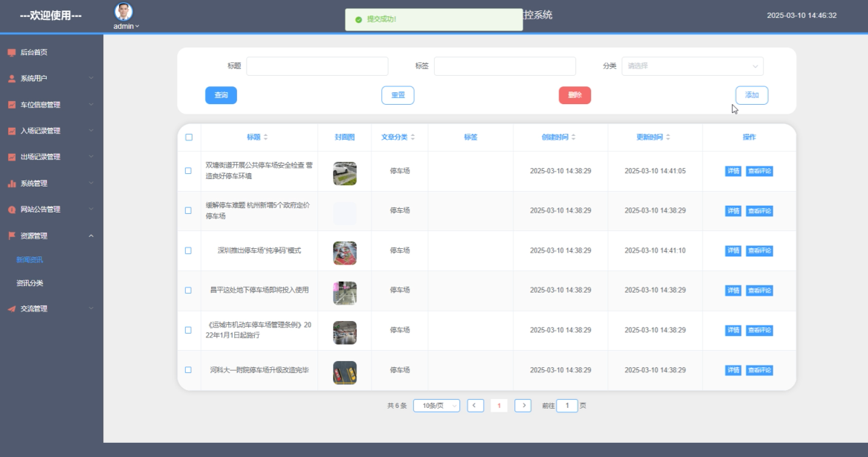Open cover image of 双塘街道 article
The image size is (868, 457).
point(344,174)
